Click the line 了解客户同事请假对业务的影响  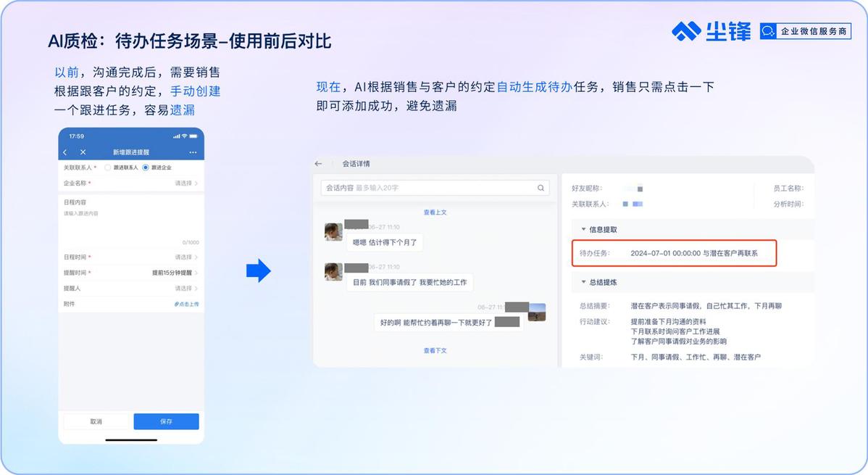(678, 342)
